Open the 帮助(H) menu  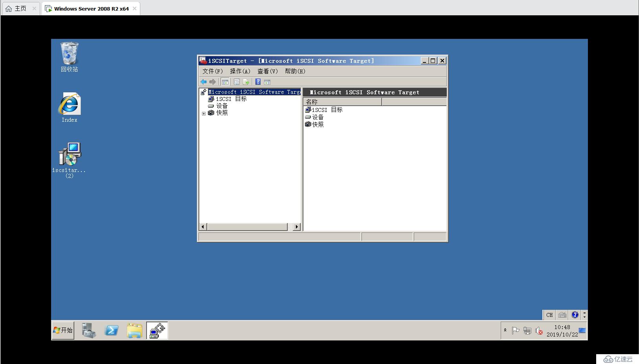tap(295, 71)
